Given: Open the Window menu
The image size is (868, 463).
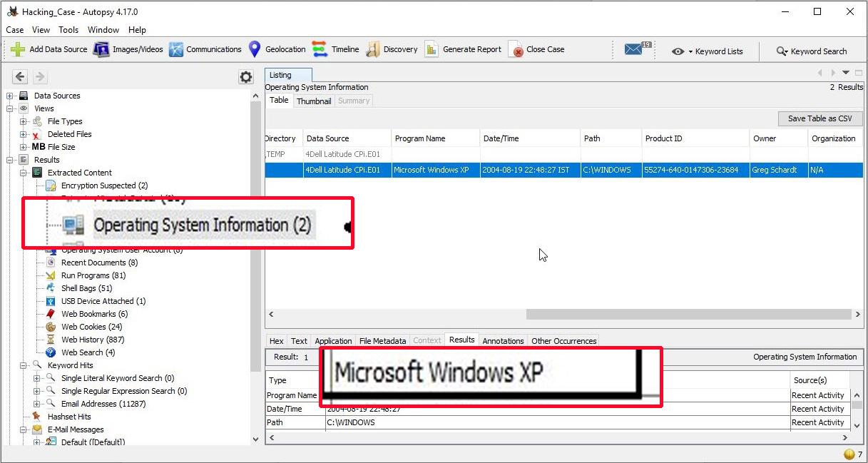Looking at the screenshot, I should point(103,30).
